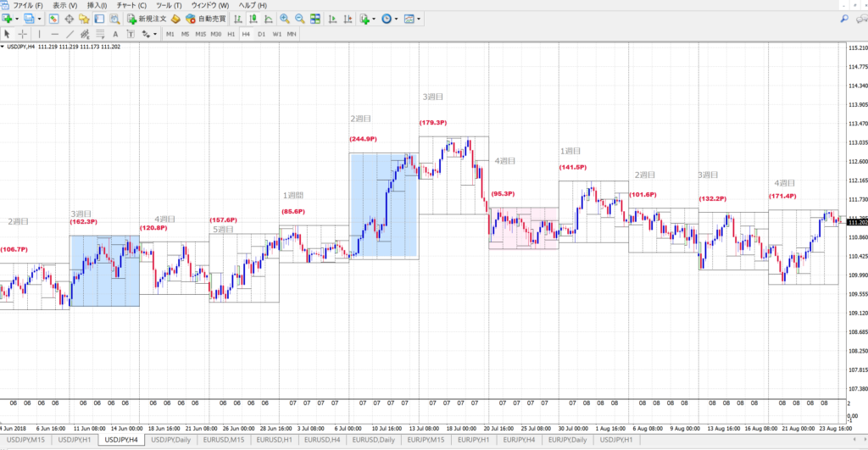Expand the Templates dropdown arrow

coord(419,19)
